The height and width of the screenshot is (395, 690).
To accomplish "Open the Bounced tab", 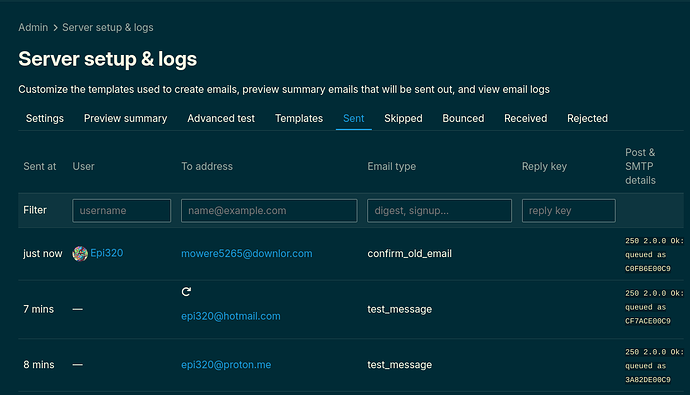I will (x=463, y=118).
